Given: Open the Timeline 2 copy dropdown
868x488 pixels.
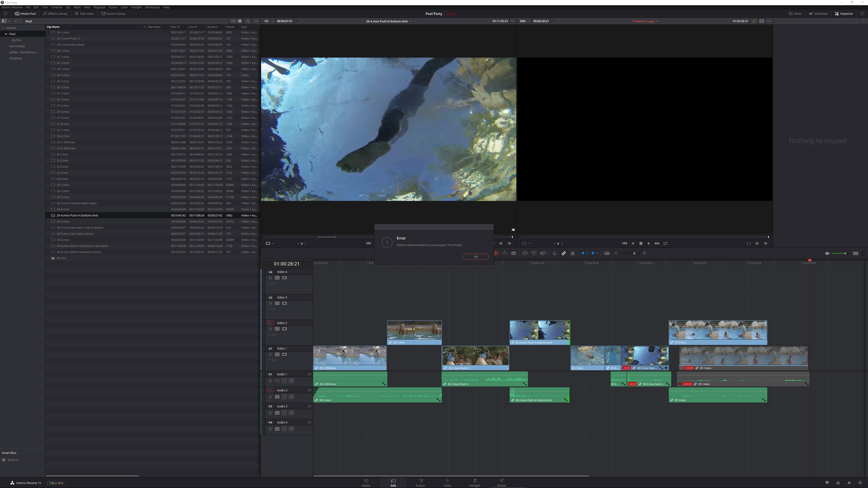Looking at the screenshot, I should tap(645, 21).
